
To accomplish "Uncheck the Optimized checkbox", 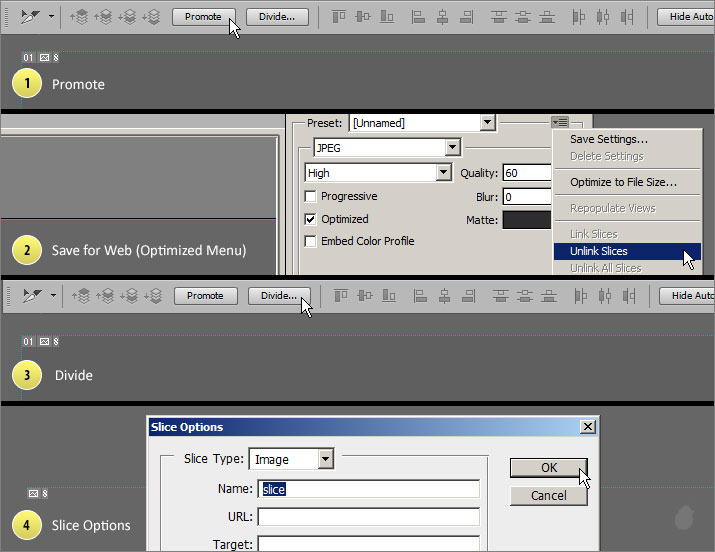I will pyautogui.click(x=312, y=219).
